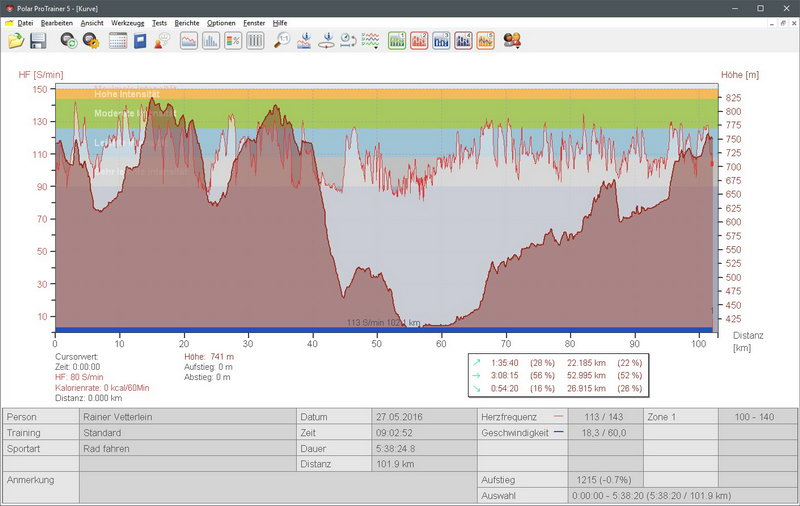The height and width of the screenshot is (506, 800).
Task: Click the Geschwindigkeit blue line legend
Action: 557,434
